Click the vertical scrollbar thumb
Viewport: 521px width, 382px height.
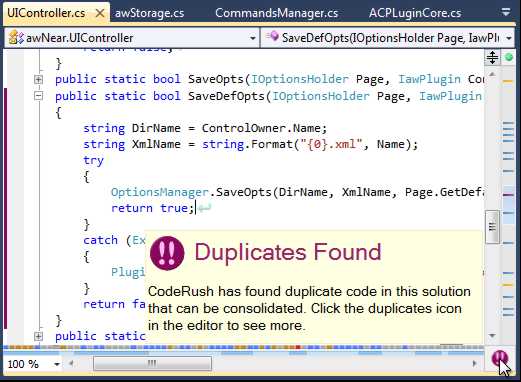pyautogui.click(x=492, y=227)
